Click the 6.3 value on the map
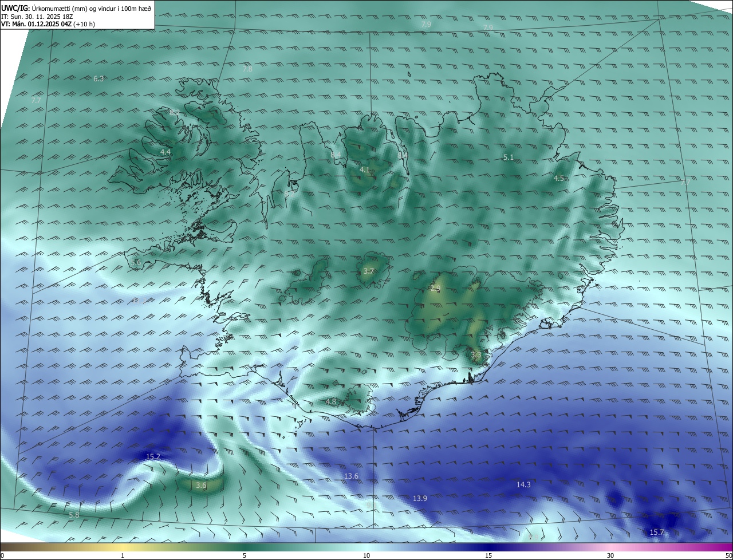 point(98,78)
